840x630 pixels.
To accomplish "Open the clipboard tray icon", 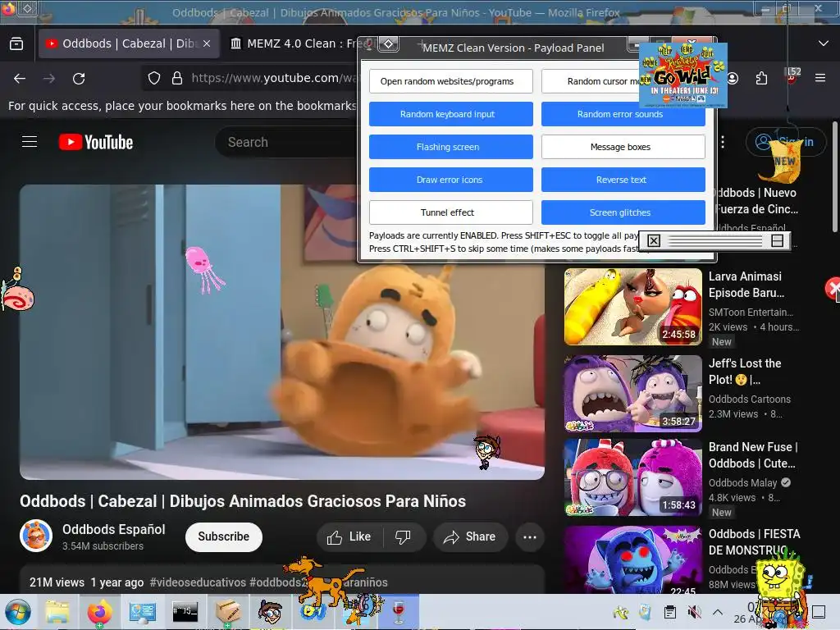I will point(669,612).
